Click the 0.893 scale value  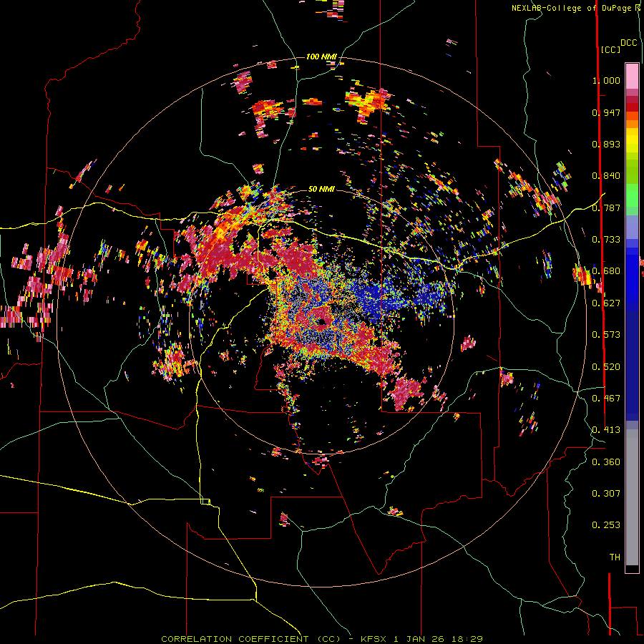pos(606,144)
